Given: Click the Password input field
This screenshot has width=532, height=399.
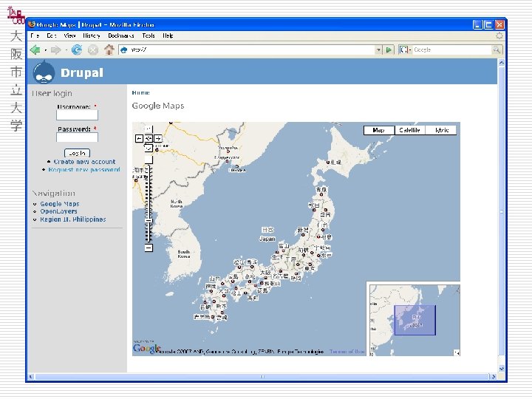Looking at the screenshot, I should coord(77,137).
